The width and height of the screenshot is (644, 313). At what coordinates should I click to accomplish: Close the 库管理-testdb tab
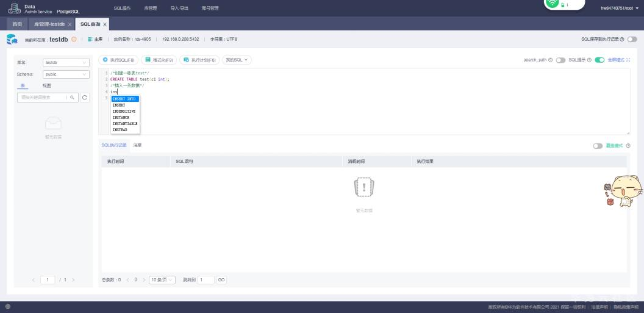tap(70, 24)
